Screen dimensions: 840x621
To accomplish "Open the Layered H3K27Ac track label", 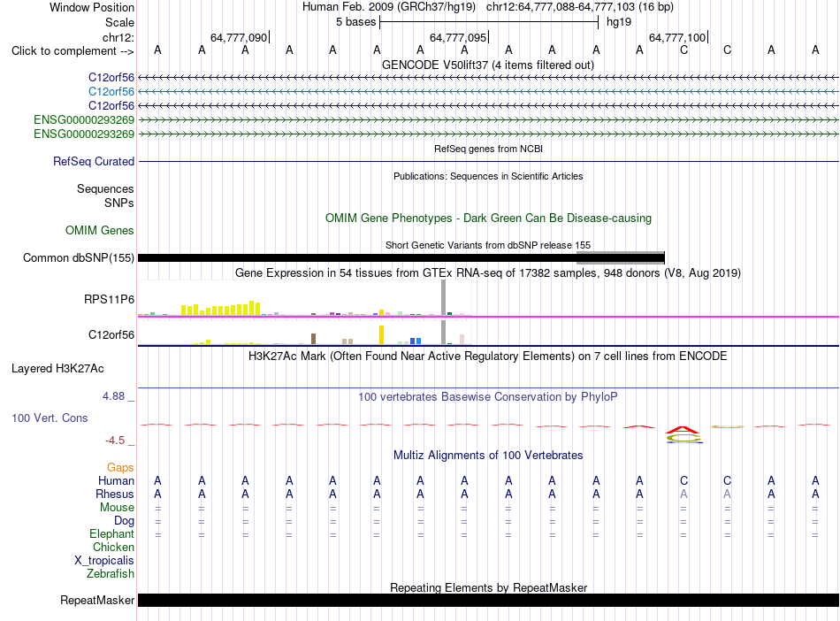I will (57, 369).
